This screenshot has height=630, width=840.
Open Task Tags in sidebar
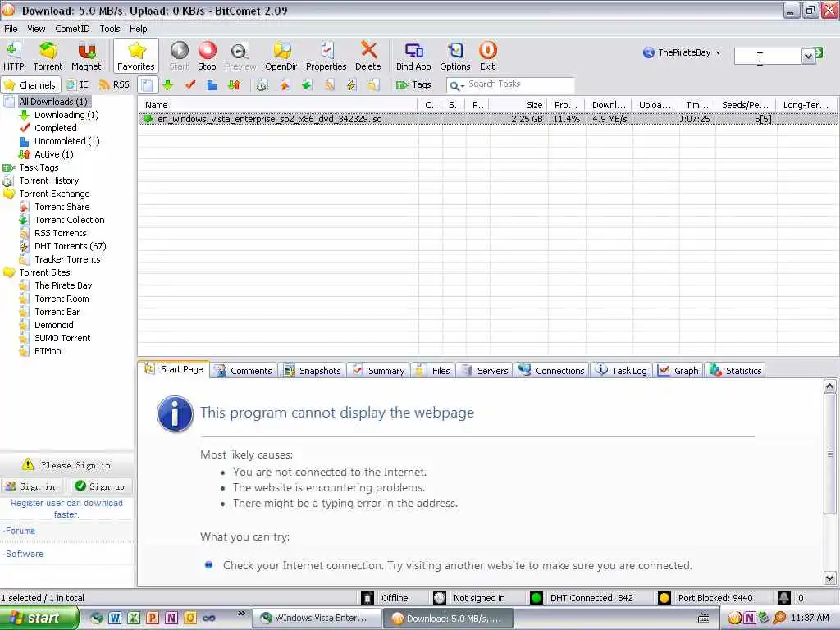point(39,167)
